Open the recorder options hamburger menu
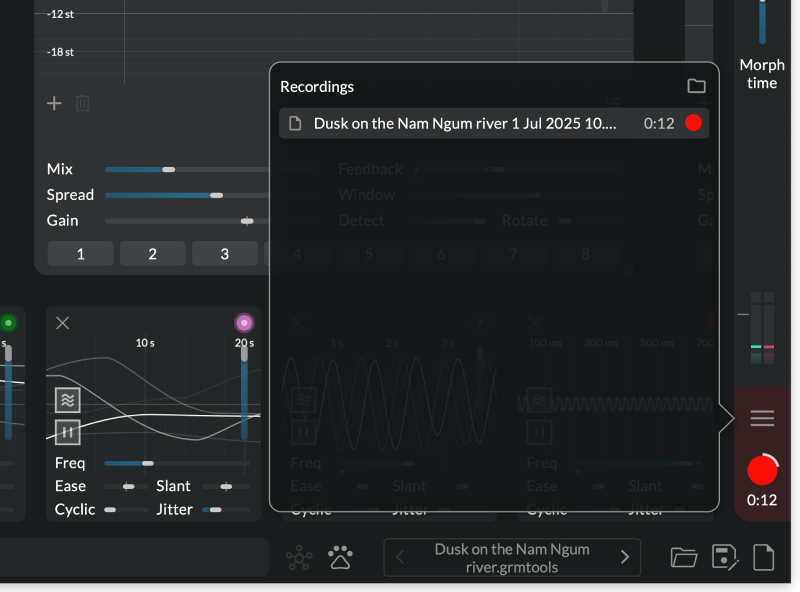This screenshot has width=800, height=592. pyautogui.click(x=762, y=418)
